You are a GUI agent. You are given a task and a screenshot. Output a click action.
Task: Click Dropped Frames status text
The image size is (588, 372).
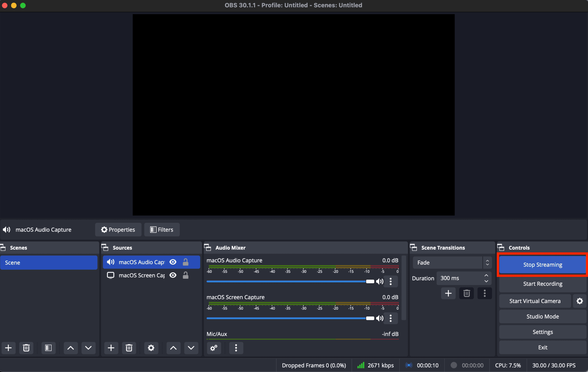tap(314, 365)
